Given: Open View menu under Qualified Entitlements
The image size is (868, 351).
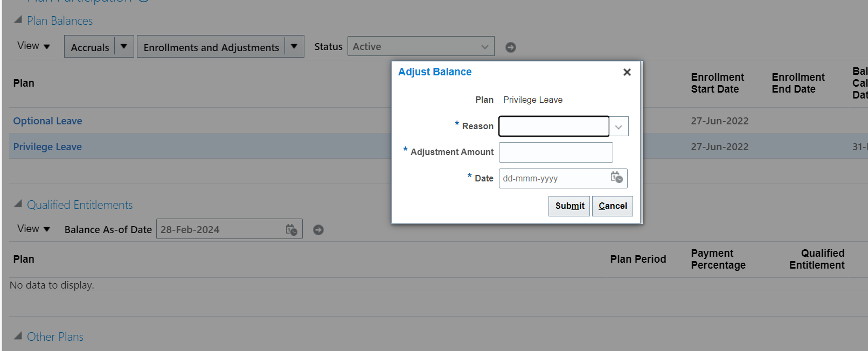Looking at the screenshot, I should (33, 229).
